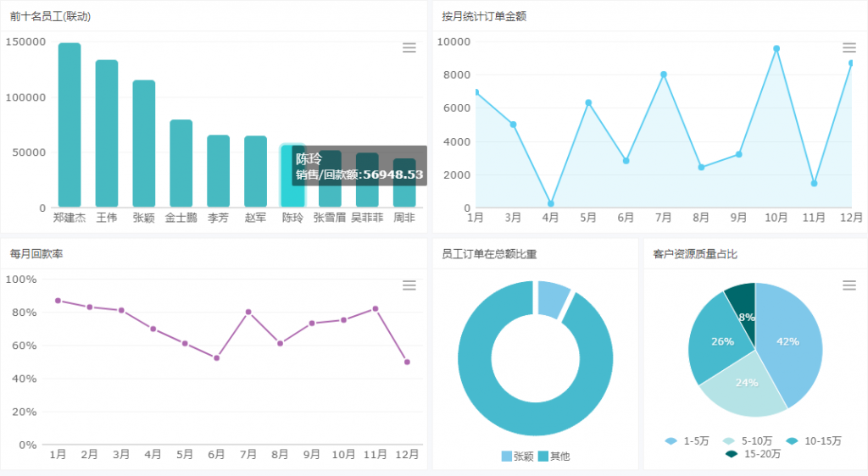
Task: Select the 王伟 bar in the chart
Action: point(107,136)
